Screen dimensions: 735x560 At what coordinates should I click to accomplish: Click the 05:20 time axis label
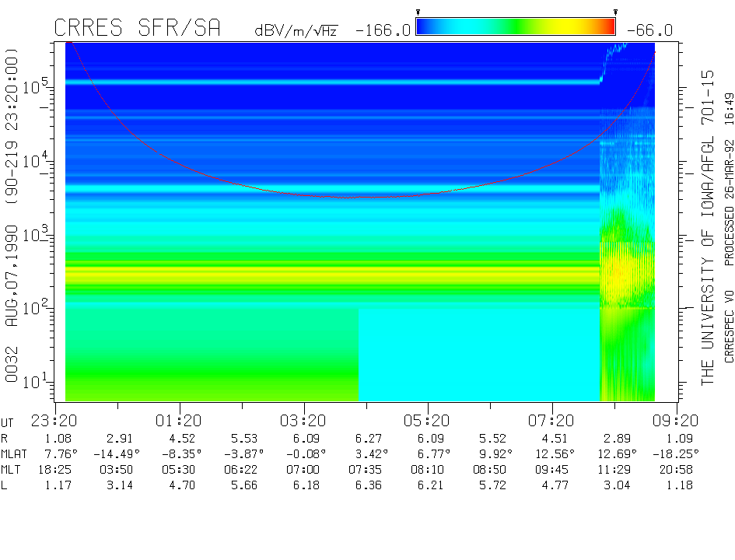coord(428,422)
